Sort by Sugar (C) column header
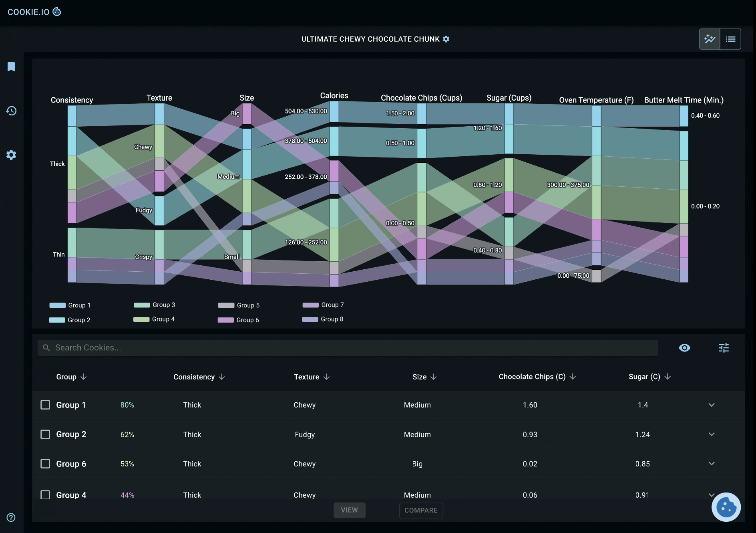This screenshot has width=756, height=533. pyautogui.click(x=649, y=377)
